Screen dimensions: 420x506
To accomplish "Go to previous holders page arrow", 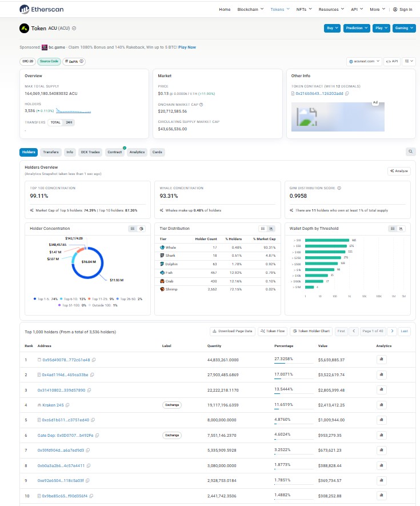I will (x=354, y=331).
